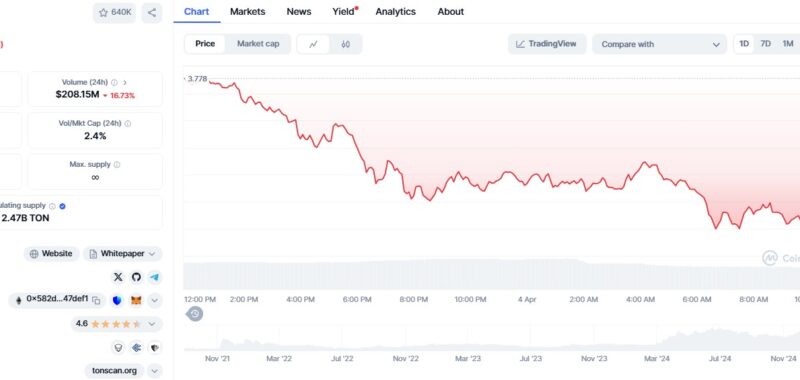800x380 pixels.
Task: Expand the tonscan.org explorers chevron
Action: [x=155, y=371]
